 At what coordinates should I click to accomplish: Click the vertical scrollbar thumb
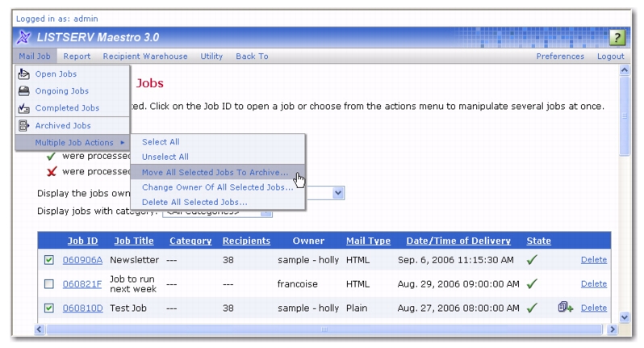coord(625,116)
